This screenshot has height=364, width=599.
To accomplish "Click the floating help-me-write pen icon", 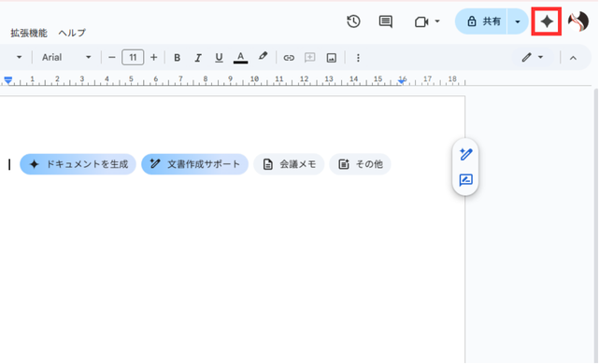I will (x=466, y=154).
